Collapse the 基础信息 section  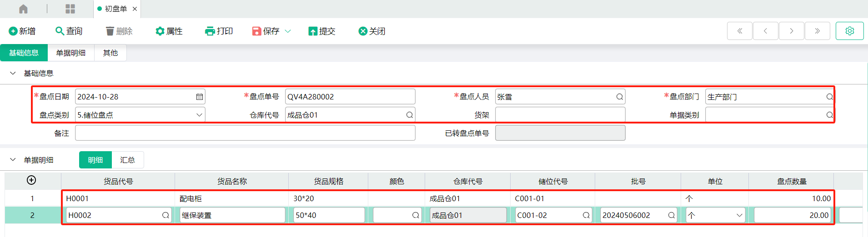13,73
